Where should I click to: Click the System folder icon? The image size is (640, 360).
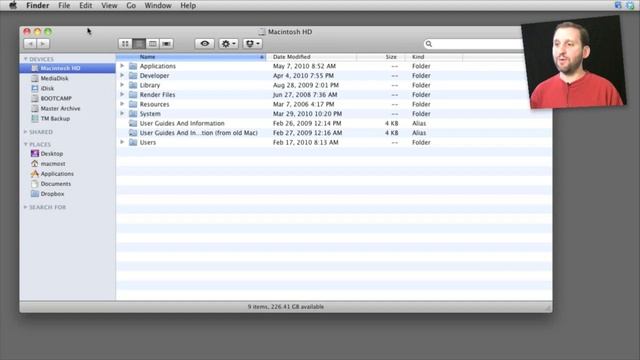click(133, 113)
